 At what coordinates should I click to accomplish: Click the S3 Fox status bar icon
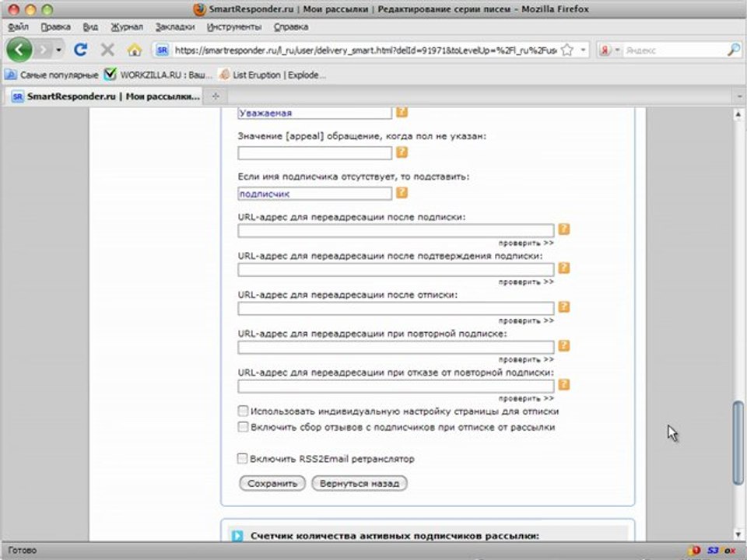tap(721, 551)
